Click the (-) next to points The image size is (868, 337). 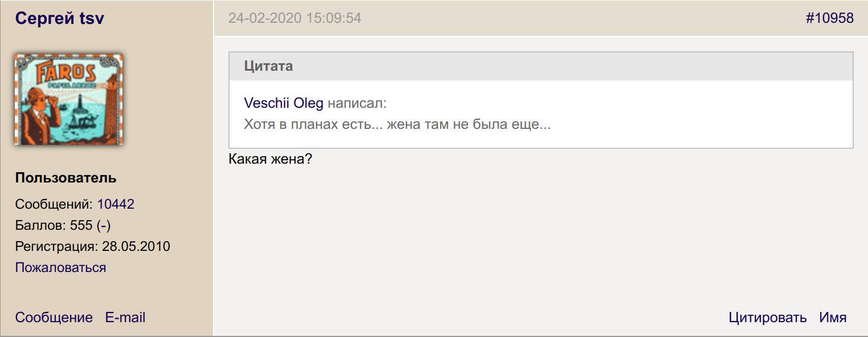[x=103, y=225]
